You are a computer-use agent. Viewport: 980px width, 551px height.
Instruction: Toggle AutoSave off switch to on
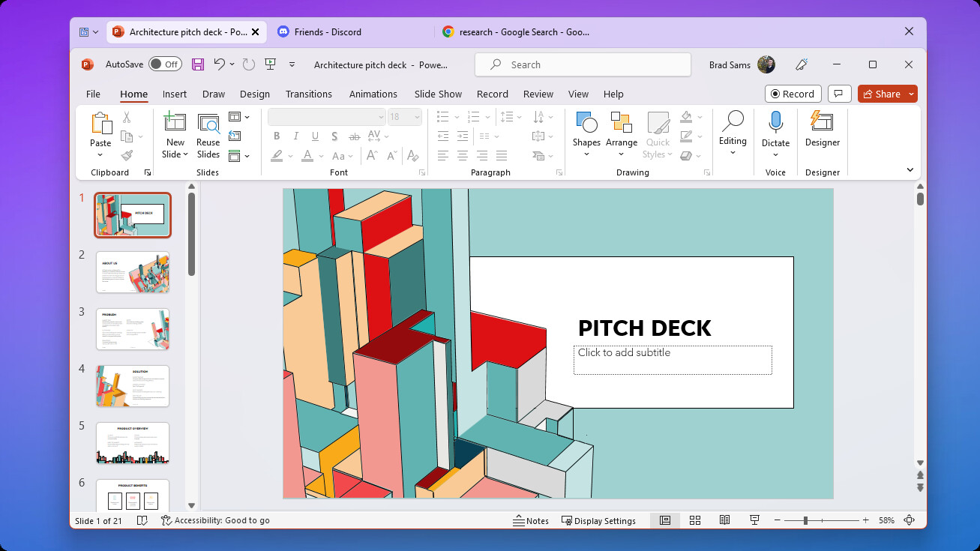(165, 64)
